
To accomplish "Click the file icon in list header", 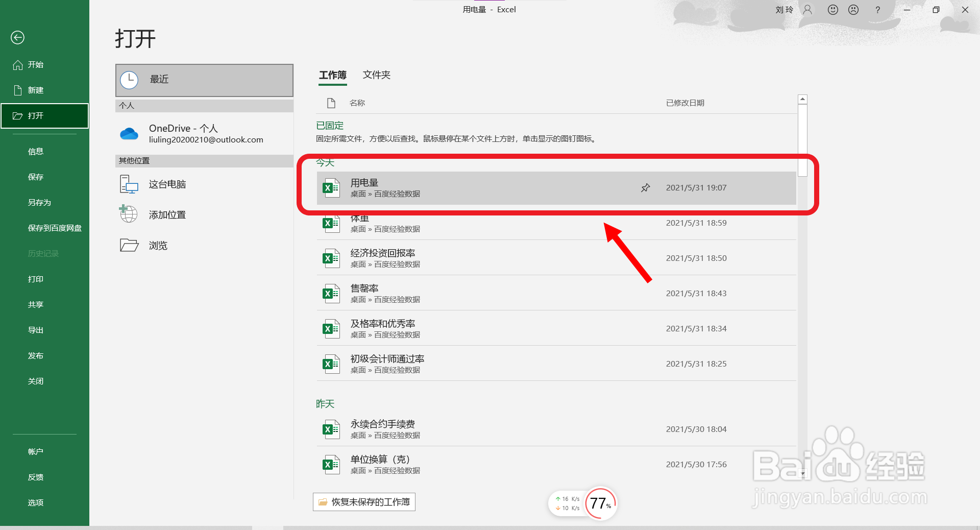I will coord(331,103).
